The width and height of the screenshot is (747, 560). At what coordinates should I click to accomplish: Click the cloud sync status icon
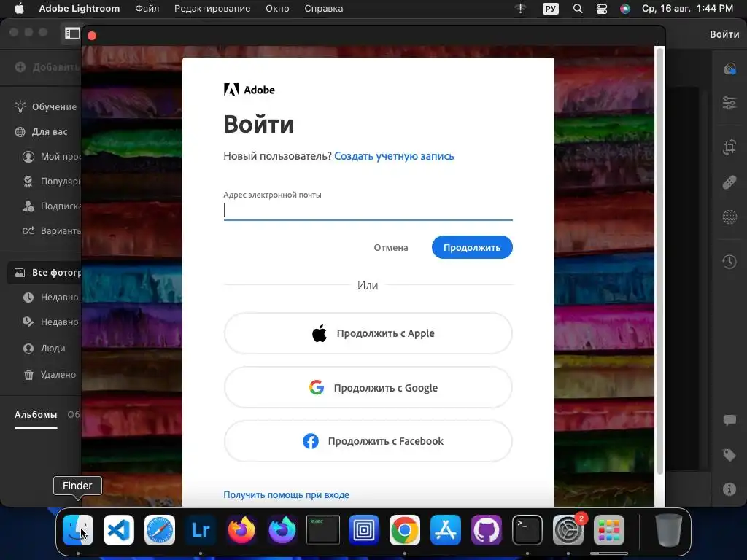point(729,69)
